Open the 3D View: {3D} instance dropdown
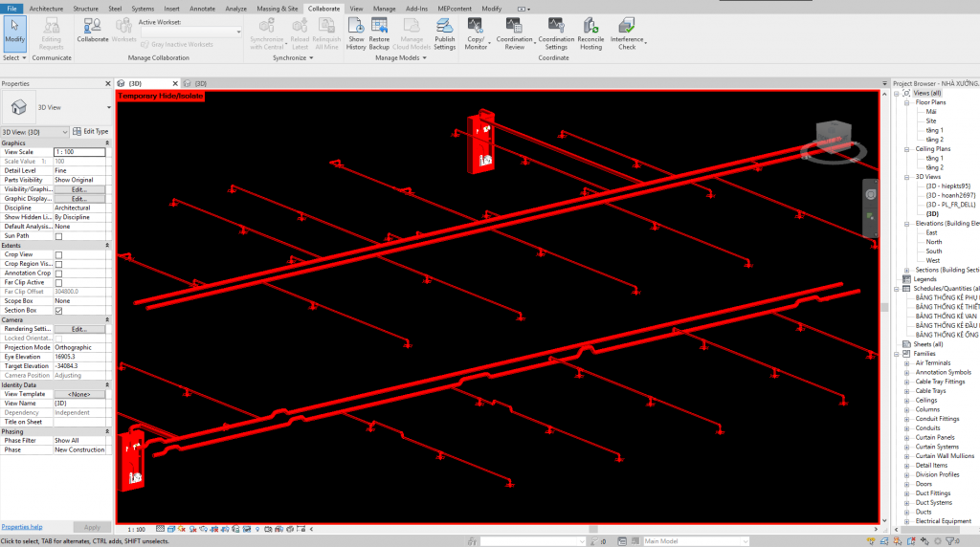Screen dimensions: 980x547 coord(34,132)
